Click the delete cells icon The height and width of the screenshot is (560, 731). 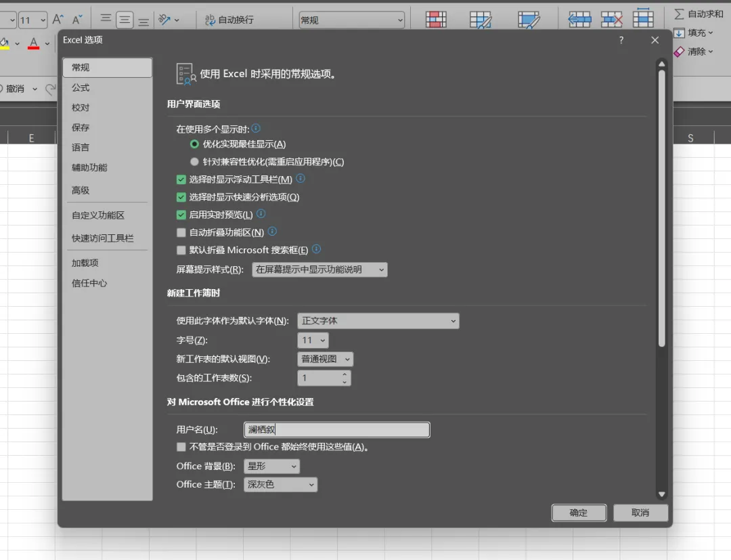click(612, 20)
